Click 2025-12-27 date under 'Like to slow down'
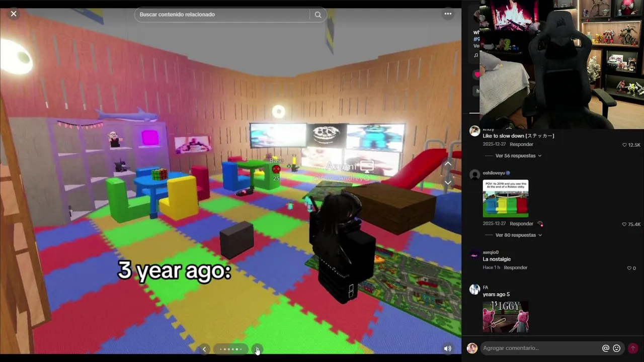This screenshot has height=362, width=644. [x=494, y=144]
